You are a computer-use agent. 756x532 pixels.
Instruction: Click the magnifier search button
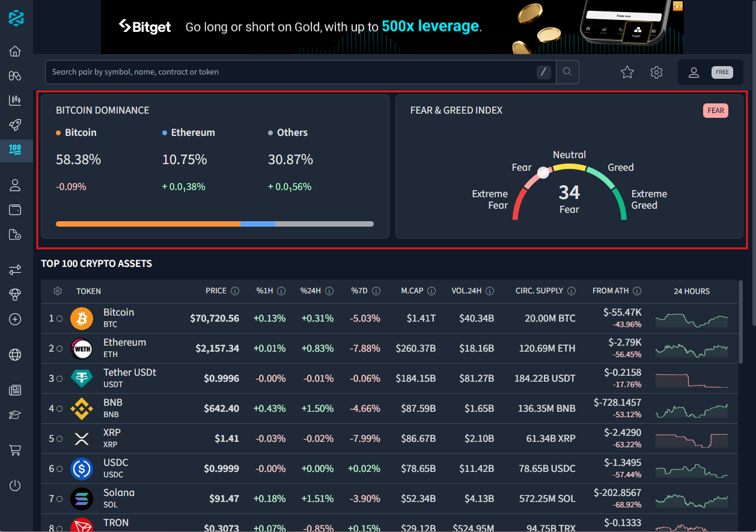tap(567, 72)
